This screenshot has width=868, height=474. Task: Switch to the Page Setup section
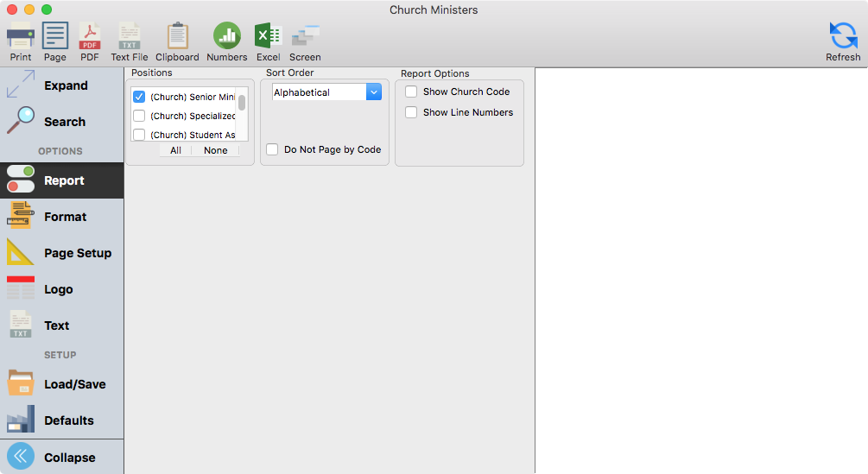pos(61,253)
